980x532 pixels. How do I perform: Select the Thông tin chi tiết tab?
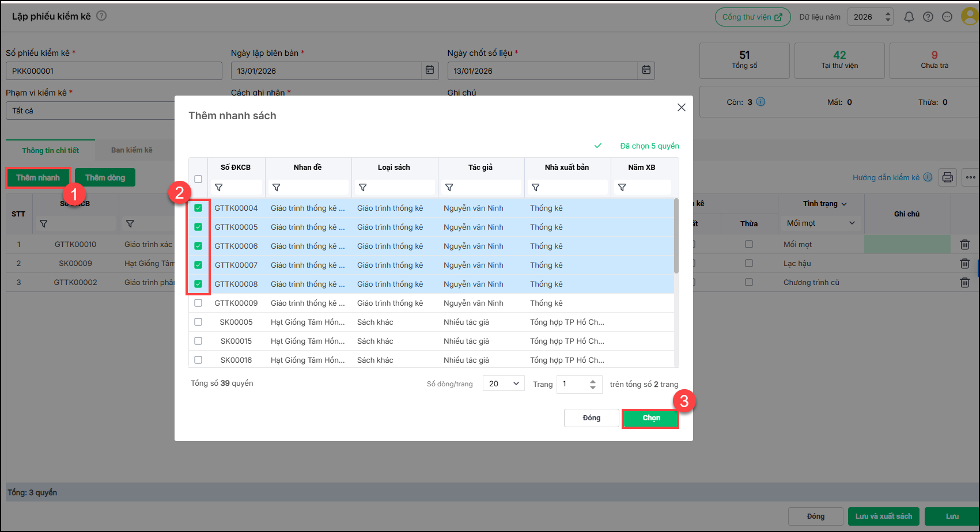click(51, 150)
